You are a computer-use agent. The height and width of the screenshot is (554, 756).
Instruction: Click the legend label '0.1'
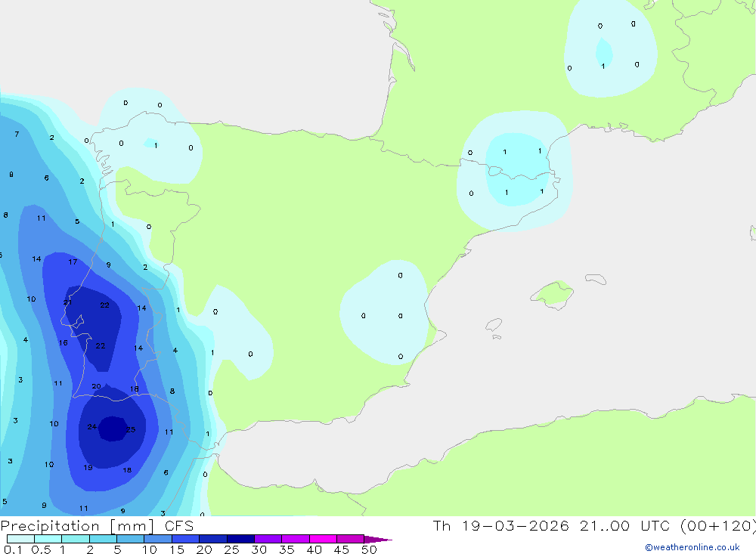pos(13,549)
